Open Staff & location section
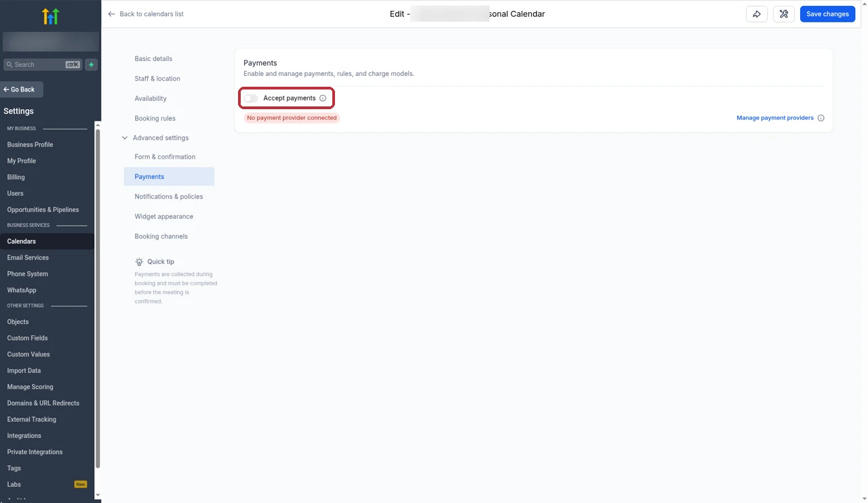Viewport: 868px width, 503px height. pos(157,79)
